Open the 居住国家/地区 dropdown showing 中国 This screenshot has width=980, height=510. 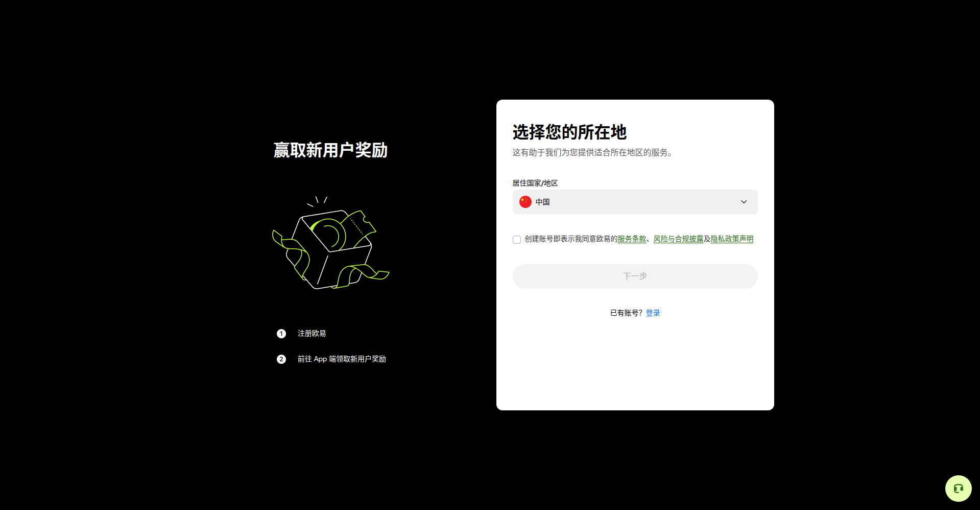635,202
